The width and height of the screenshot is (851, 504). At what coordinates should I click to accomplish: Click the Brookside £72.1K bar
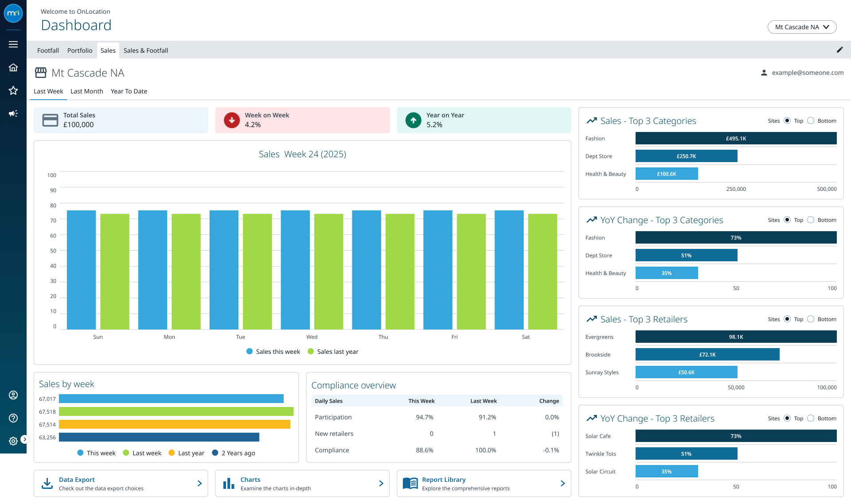coord(707,354)
